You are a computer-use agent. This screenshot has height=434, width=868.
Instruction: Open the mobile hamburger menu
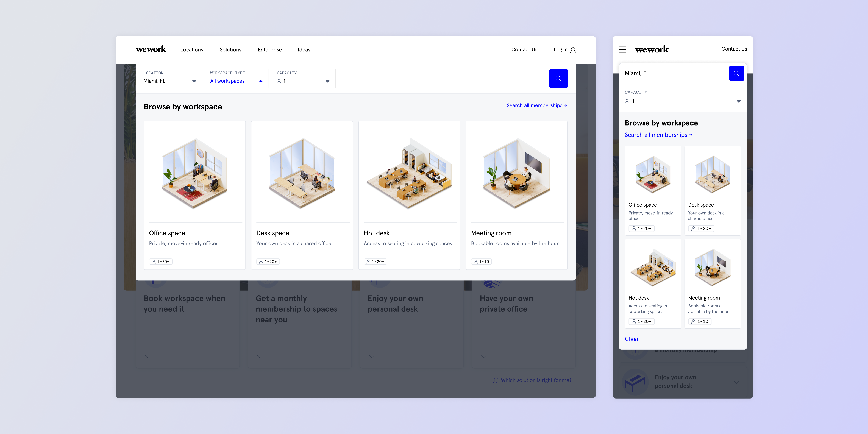coord(622,49)
